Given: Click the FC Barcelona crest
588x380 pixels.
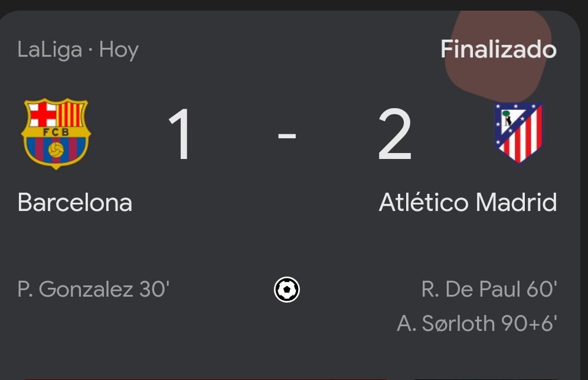Looking at the screenshot, I should click(56, 134).
